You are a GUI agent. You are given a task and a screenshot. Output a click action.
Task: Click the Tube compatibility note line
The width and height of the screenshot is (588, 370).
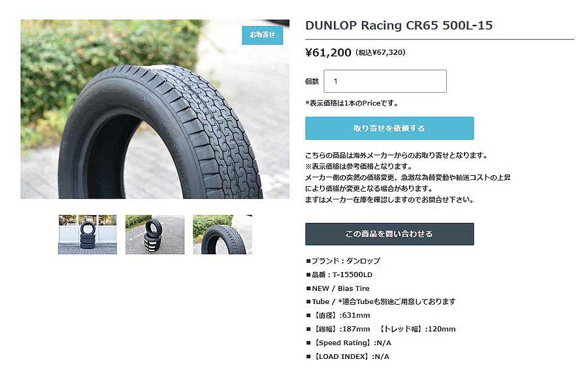coord(381,302)
